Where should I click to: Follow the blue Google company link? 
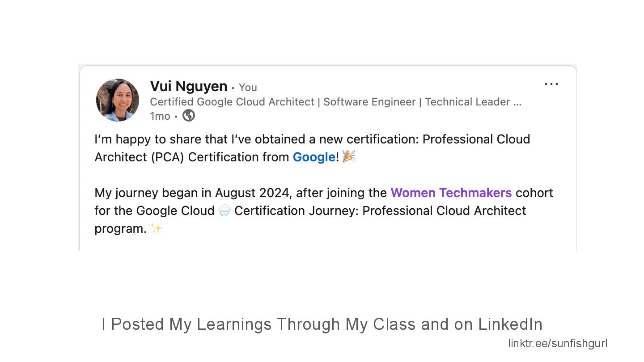(314, 157)
